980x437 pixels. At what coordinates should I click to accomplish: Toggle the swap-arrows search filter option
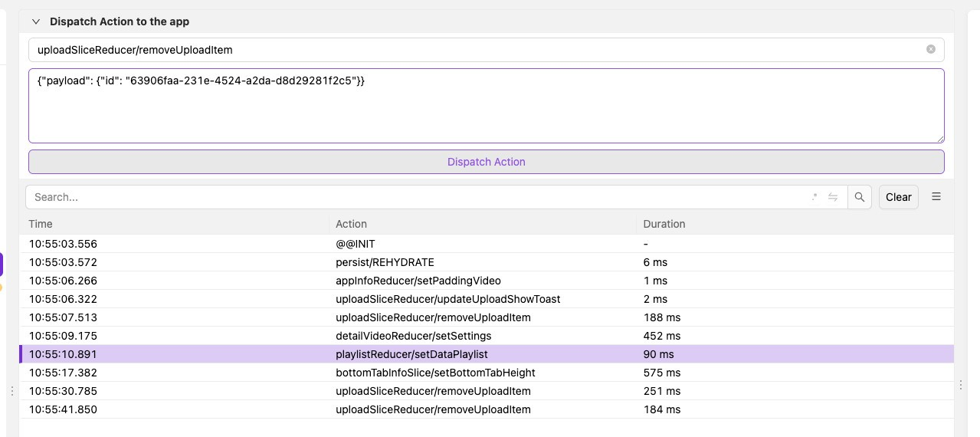point(833,197)
